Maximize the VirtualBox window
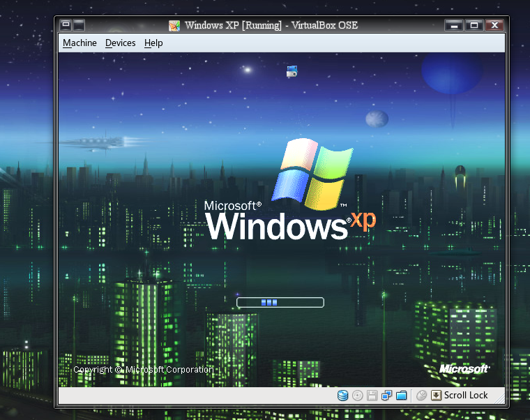The height and width of the screenshot is (420, 530). point(474,25)
